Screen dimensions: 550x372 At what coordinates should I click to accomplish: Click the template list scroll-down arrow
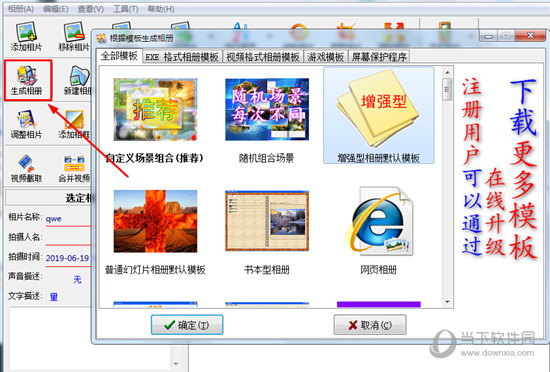447,302
